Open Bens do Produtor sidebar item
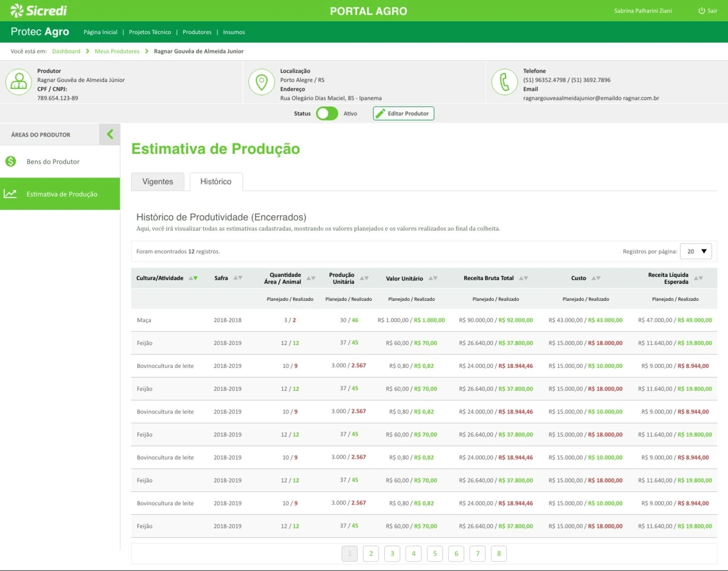This screenshot has width=728, height=571. click(x=60, y=162)
